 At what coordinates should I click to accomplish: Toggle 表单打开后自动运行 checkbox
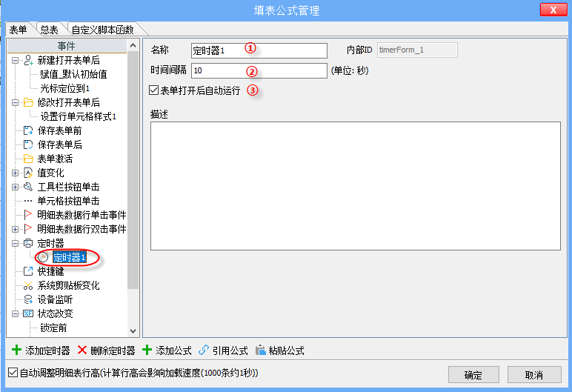click(153, 90)
